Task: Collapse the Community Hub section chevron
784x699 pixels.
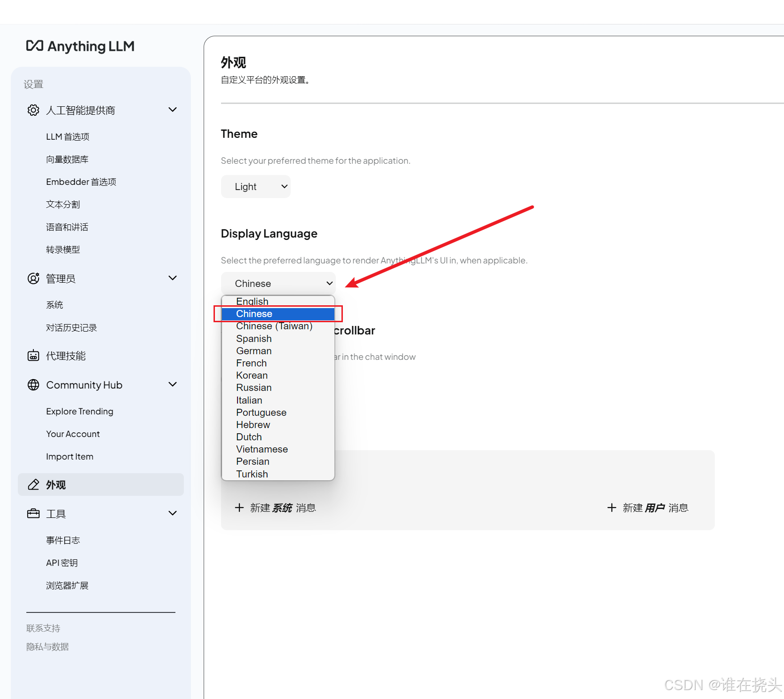Action: [173, 384]
